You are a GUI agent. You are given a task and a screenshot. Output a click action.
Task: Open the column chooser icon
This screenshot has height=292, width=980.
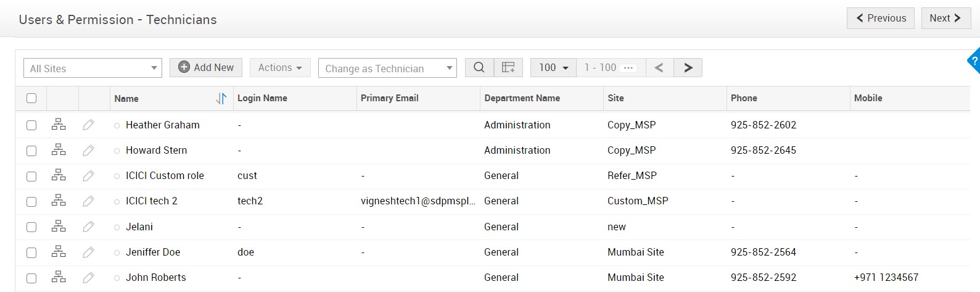[508, 67]
